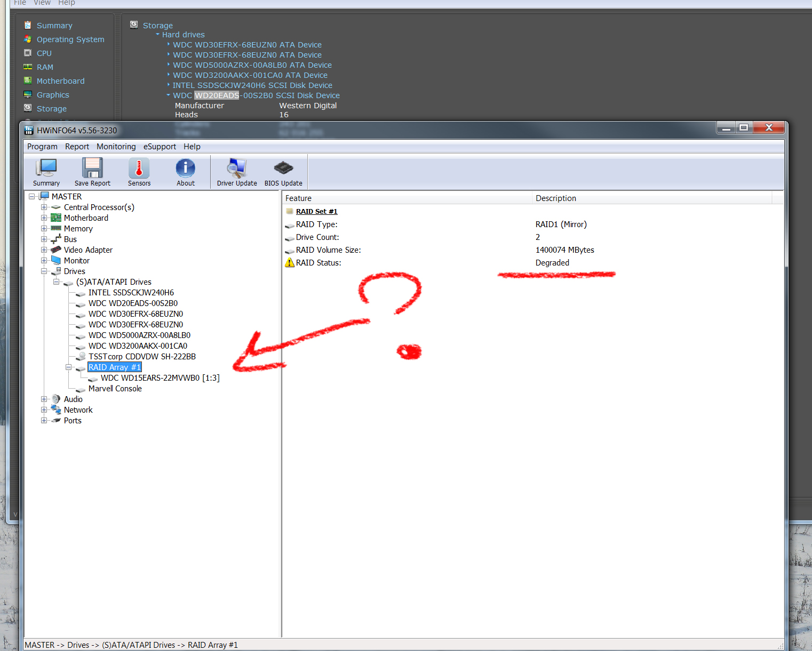The height and width of the screenshot is (651, 812).
Task: Click the Western Digital manufacturer value in Speccy
Action: pos(308,106)
